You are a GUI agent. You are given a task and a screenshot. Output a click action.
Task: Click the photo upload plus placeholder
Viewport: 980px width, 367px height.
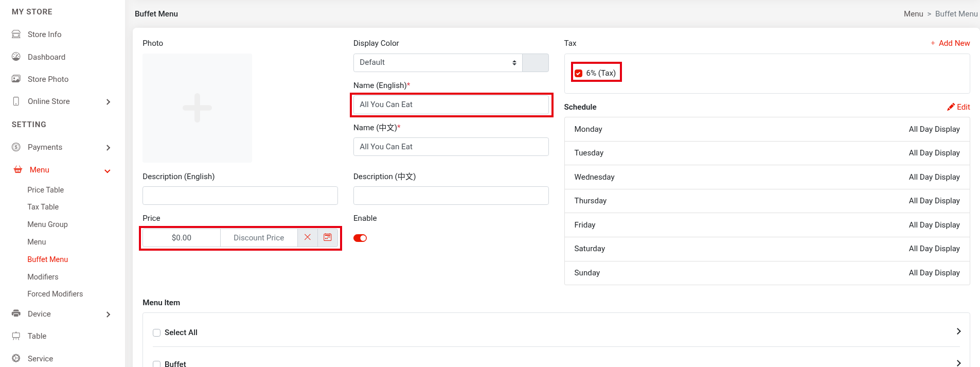pyautogui.click(x=197, y=108)
